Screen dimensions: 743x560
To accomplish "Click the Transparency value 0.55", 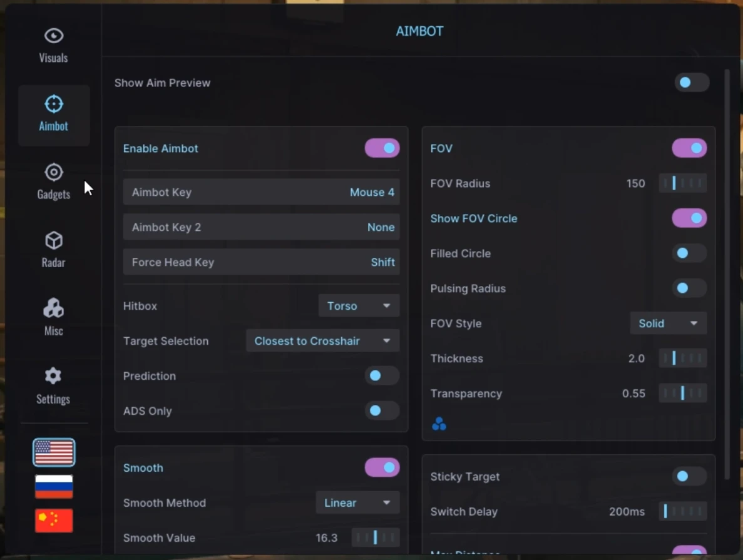I will pyautogui.click(x=633, y=394).
